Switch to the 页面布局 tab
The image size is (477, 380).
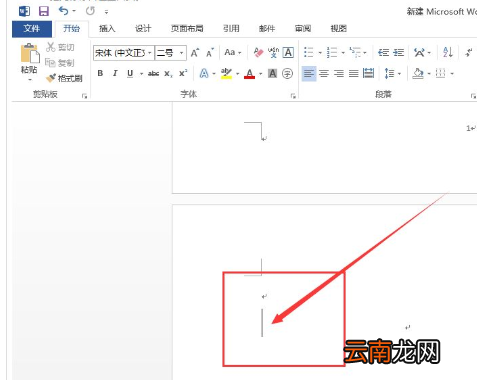[187, 29]
